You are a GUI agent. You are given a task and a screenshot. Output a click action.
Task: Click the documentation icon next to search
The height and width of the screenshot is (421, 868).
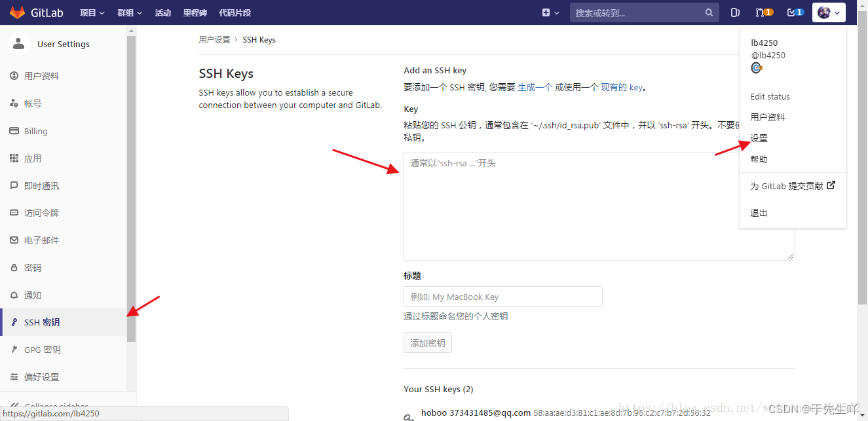[x=734, y=12]
